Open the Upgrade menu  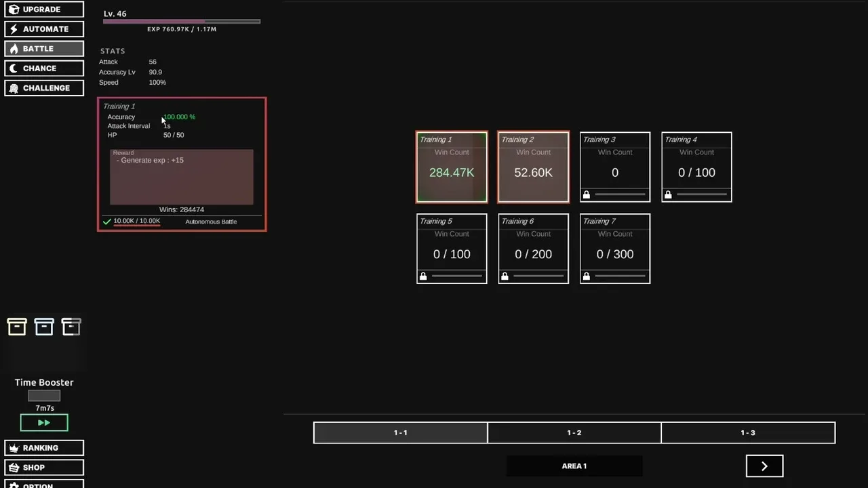coord(44,9)
